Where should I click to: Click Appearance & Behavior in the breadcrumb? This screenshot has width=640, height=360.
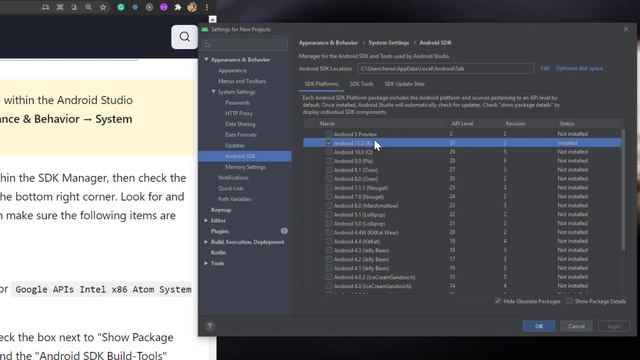pos(328,42)
